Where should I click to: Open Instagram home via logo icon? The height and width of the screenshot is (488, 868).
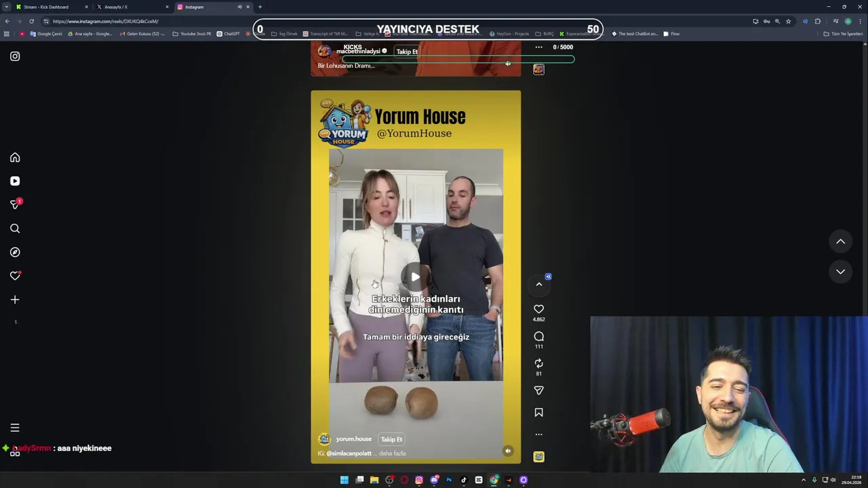click(x=15, y=56)
